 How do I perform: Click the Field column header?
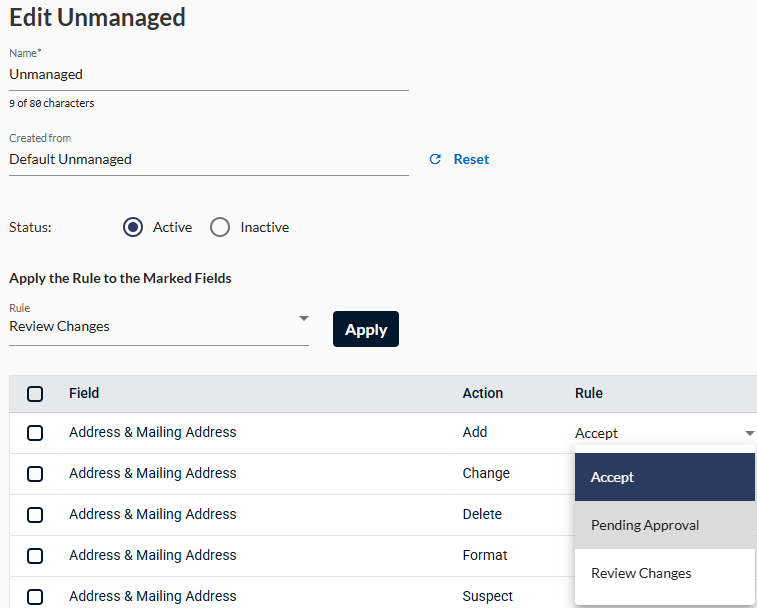pos(84,393)
